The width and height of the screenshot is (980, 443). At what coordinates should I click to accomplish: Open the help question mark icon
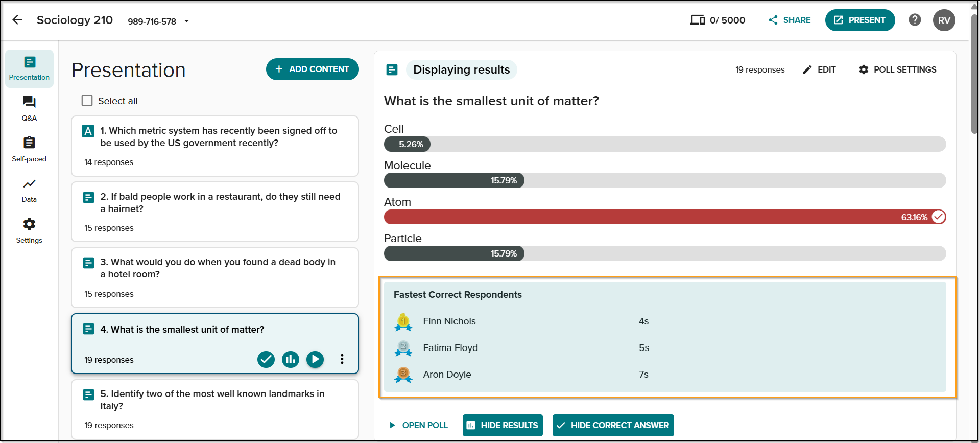(x=915, y=20)
